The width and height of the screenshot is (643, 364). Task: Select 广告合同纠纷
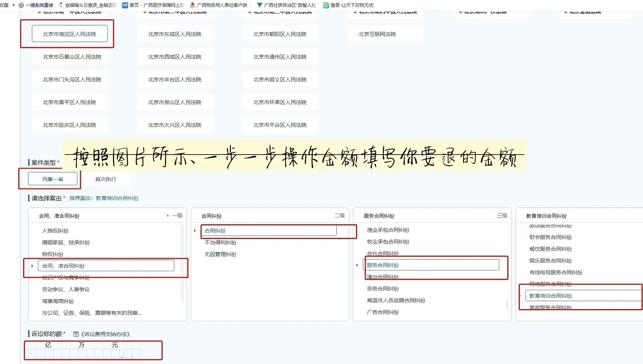pyautogui.click(x=383, y=312)
